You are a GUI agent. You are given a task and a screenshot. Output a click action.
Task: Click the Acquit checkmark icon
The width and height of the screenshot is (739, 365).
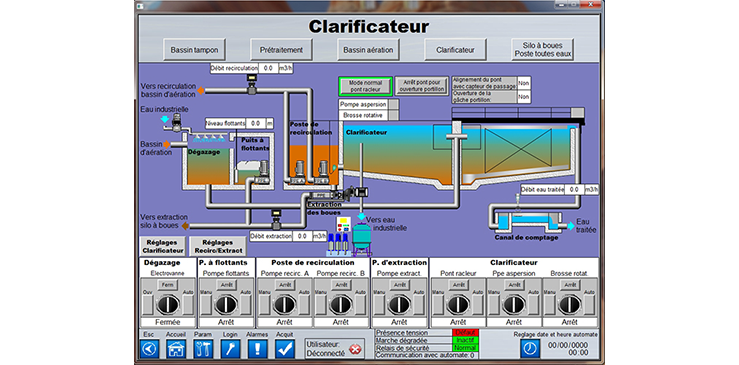point(285,348)
